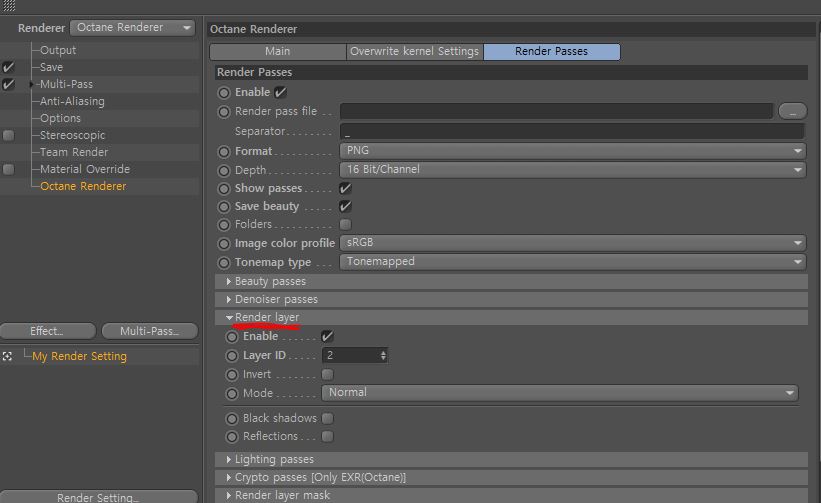Open the Format dropdown set to PNG
The height and width of the screenshot is (503, 821).
pos(573,151)
